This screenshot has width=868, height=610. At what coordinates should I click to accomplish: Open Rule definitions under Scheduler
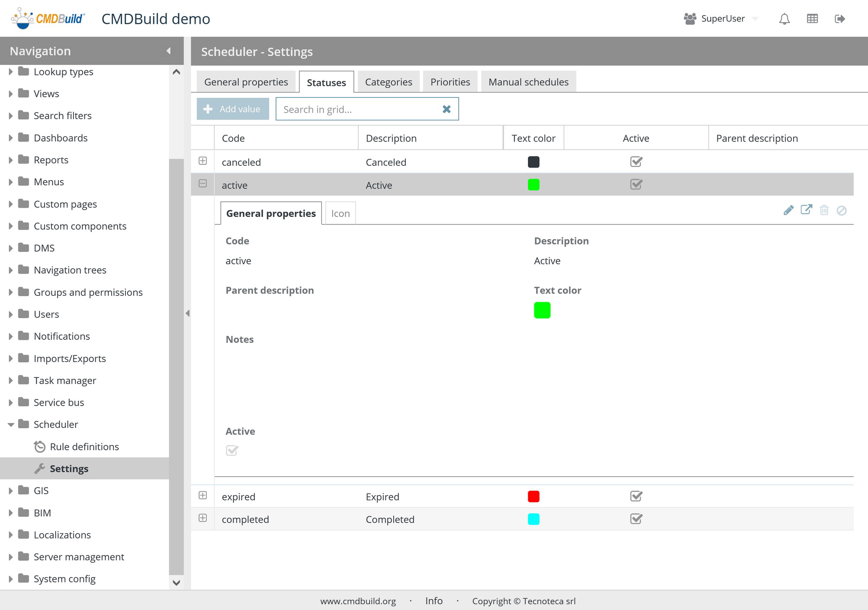pos(84,446)
